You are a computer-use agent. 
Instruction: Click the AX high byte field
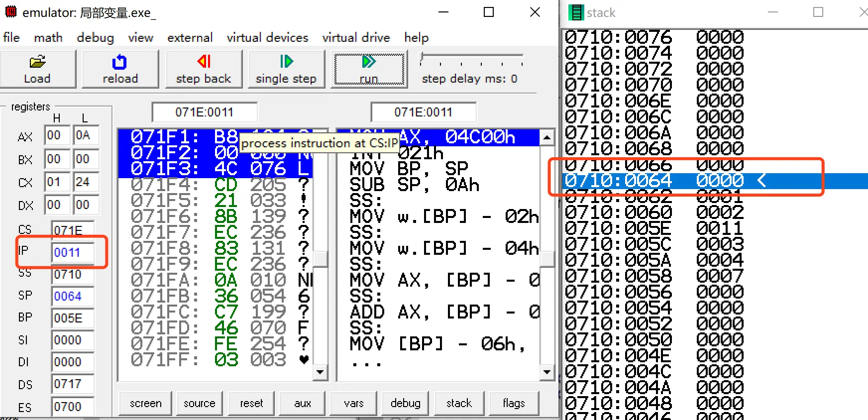[56, 135]
